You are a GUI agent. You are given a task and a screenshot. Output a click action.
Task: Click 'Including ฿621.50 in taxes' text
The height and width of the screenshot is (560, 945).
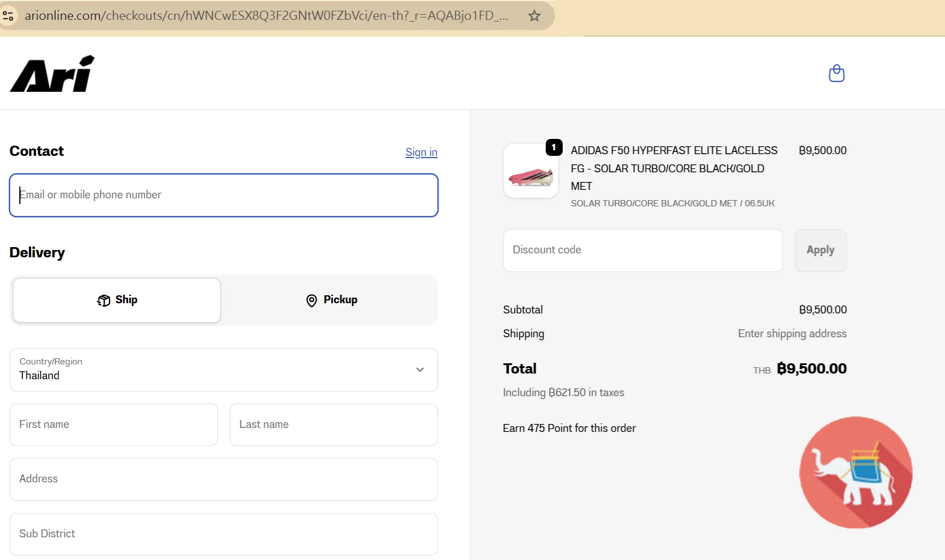coord(564,392)
